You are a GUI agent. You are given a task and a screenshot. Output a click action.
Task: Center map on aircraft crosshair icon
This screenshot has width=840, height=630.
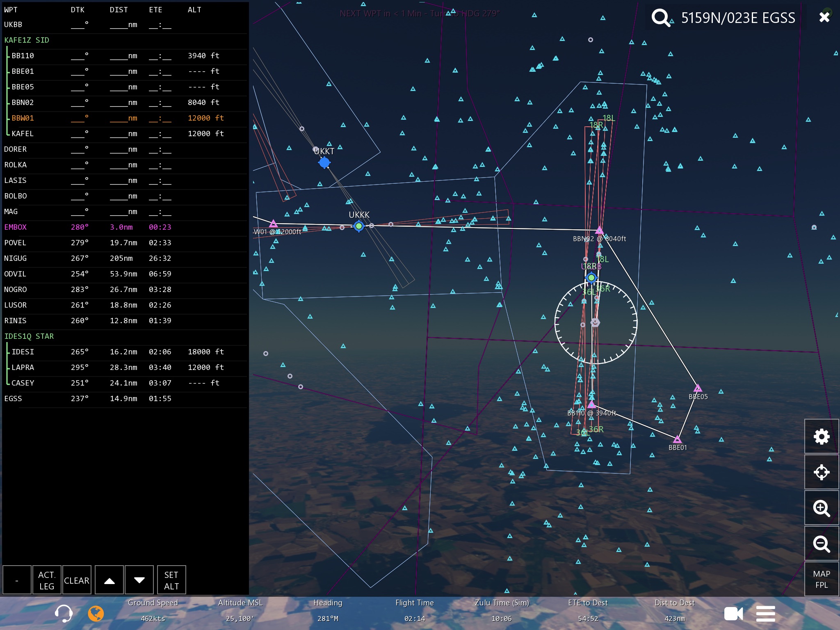coord(821,472)
